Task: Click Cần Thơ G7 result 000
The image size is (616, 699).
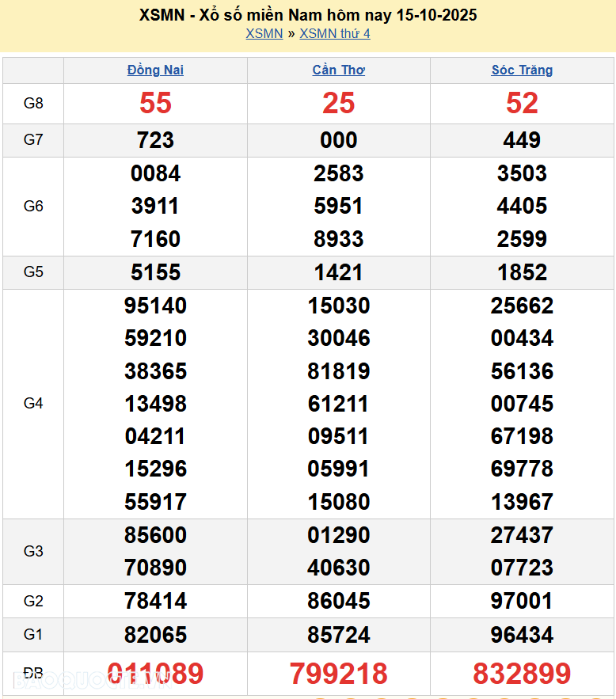Action: coord(339,140)
